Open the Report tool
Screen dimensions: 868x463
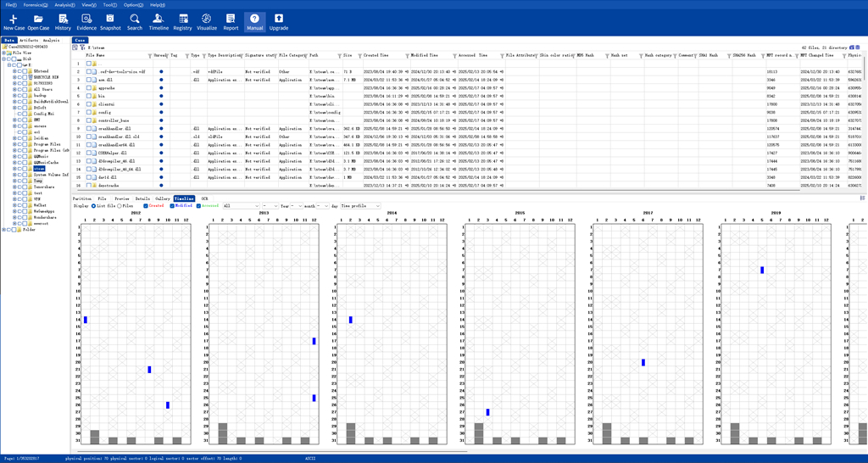231,21
